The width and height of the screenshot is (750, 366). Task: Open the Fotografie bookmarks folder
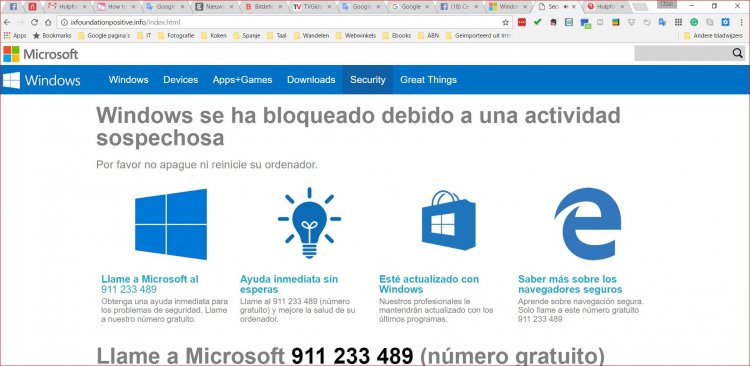click(176, 35)
